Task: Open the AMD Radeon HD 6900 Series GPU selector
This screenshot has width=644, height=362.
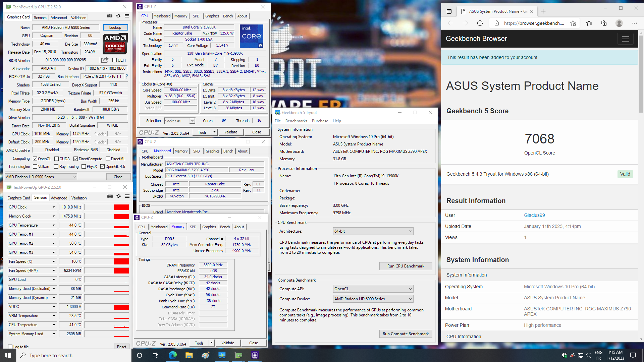Action: point(41,177)
